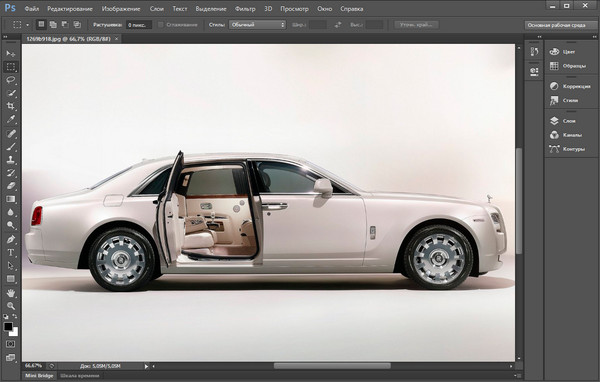This screenshot has width=600, height=382.
Task: Open the Окно menu
Action: pyautogui.click(x=324, y=8)
